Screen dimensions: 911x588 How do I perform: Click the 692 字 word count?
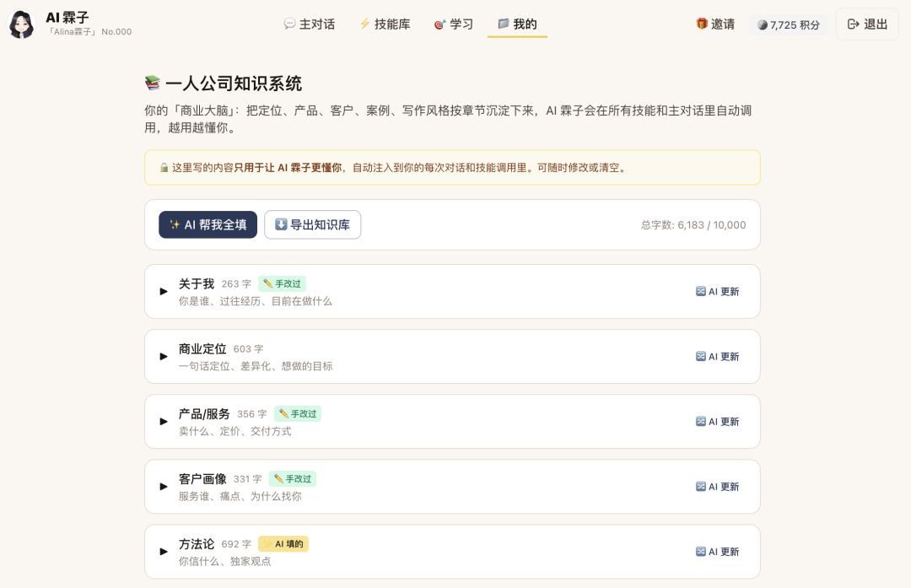point(236,544)
